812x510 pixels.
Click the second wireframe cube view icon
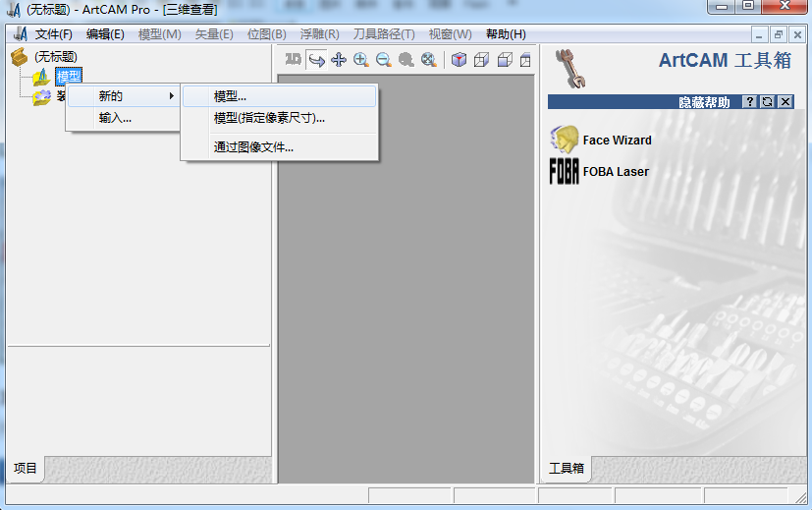click(x=482, y=60)
